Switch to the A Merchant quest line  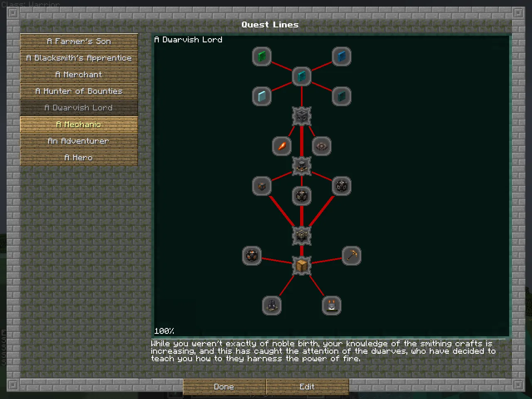[x=79, y=75]
